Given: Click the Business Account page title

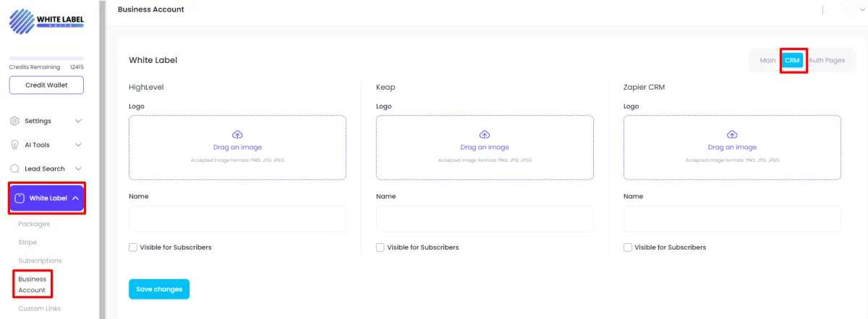Looking at the screenshot, I should 151,9.
